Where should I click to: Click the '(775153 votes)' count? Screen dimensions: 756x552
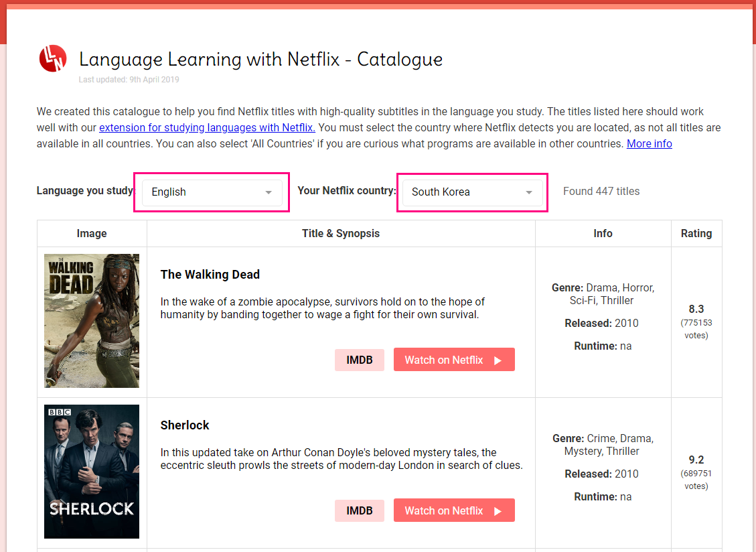696,329
